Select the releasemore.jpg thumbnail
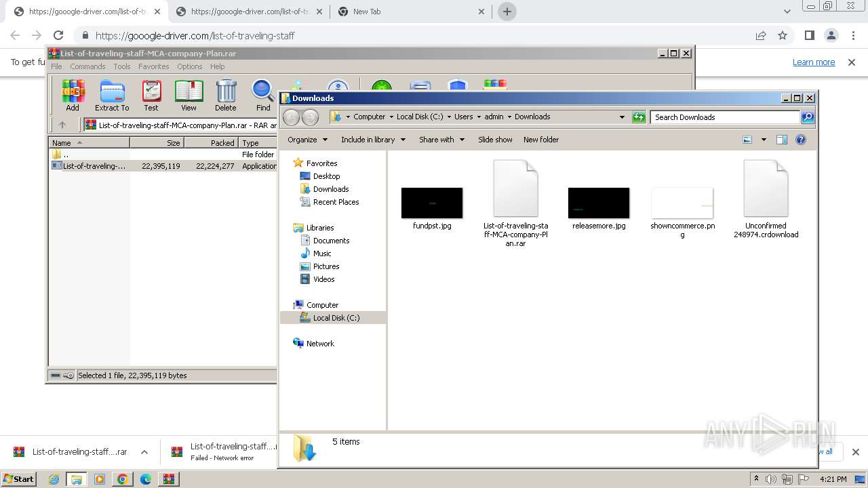This screenshot has width=868, height=488. tap(599, 203)
